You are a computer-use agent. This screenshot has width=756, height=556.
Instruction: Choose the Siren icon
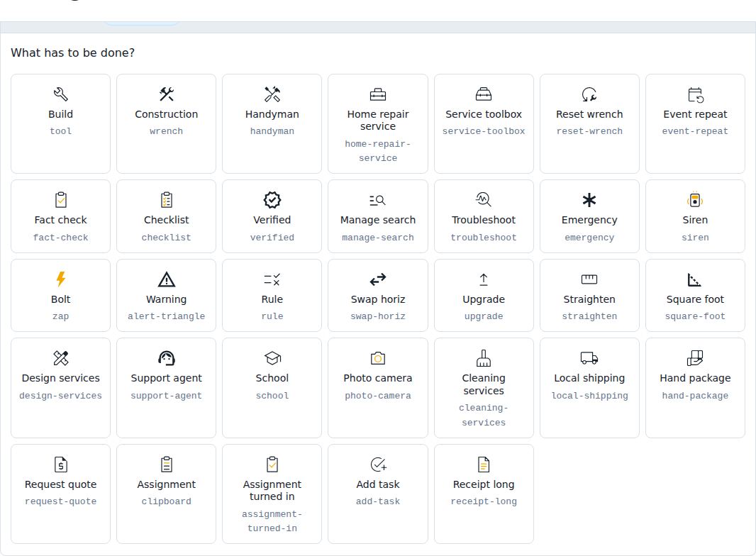coord(695,200)
